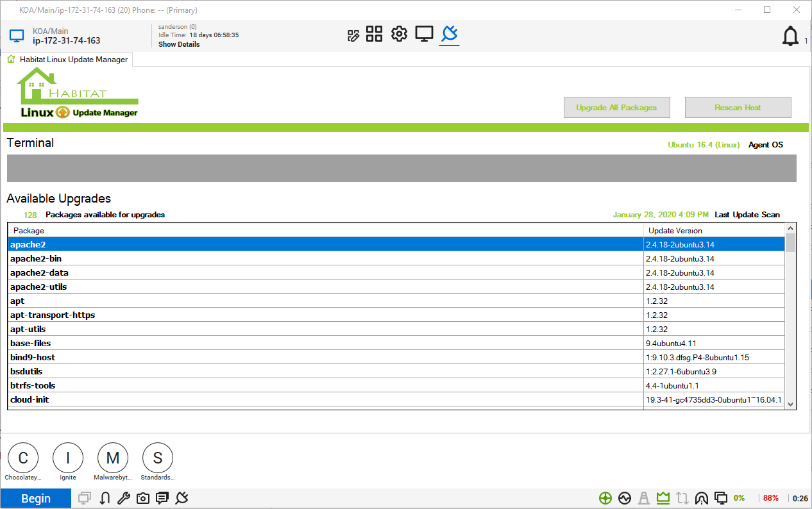Open the wrench tools icon in bottom bar
The height and width of the screenshot is (509, 812).
[124, 498]
